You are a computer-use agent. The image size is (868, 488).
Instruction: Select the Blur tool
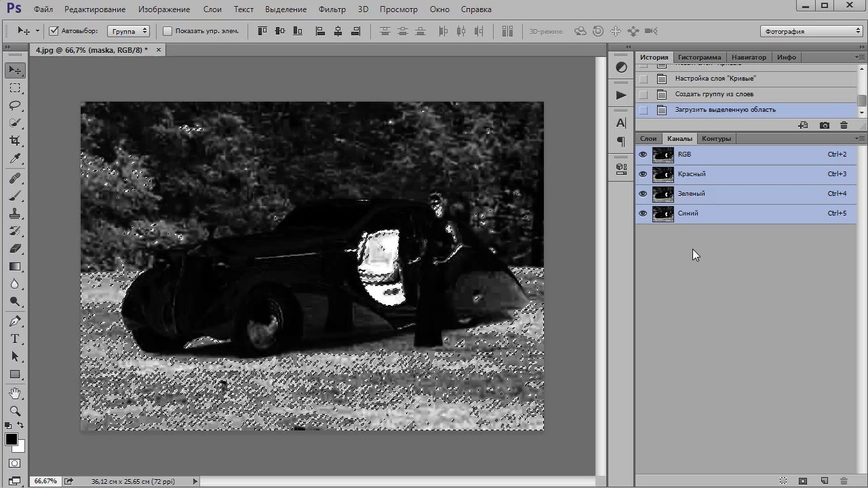point(15,284)
